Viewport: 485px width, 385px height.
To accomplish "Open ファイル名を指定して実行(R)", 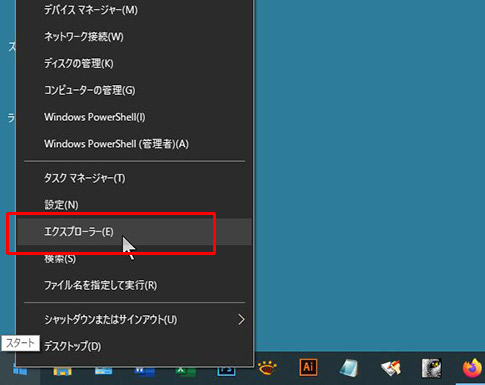I will 134,285.
